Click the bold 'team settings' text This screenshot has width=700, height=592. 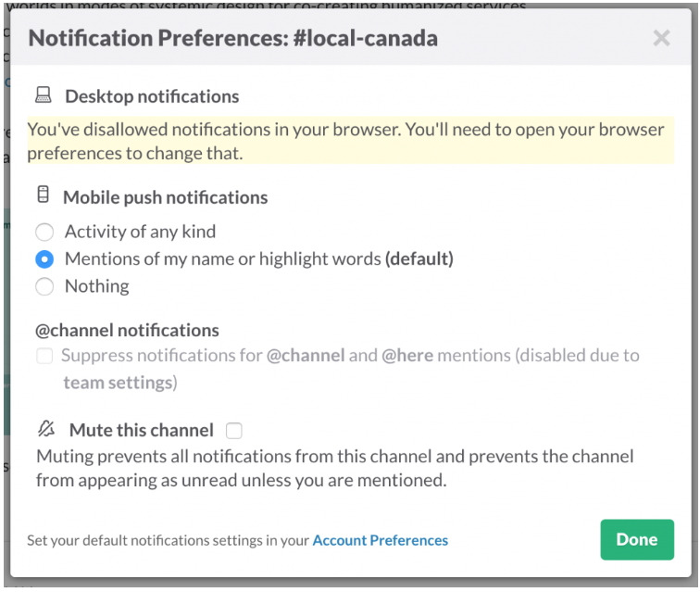118,382
